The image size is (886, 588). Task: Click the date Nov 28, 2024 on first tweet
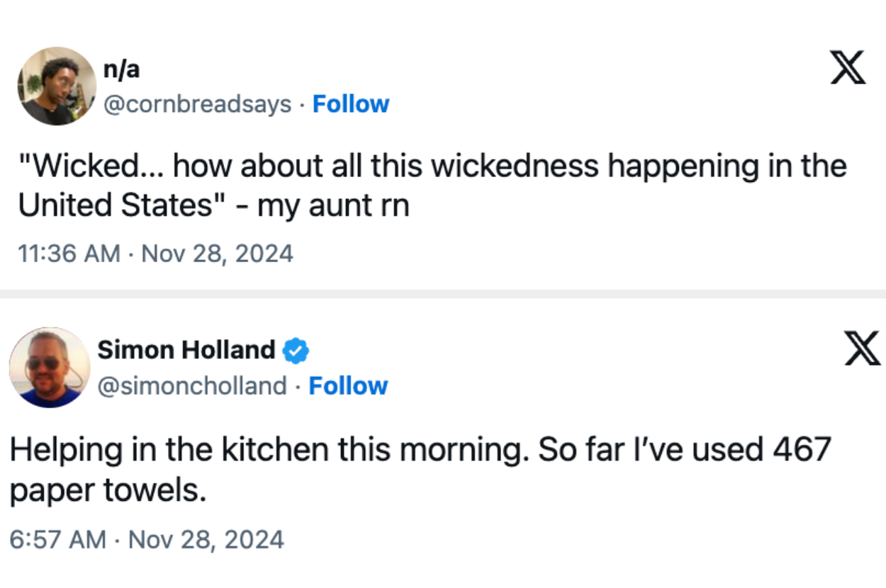coord(217,253)
